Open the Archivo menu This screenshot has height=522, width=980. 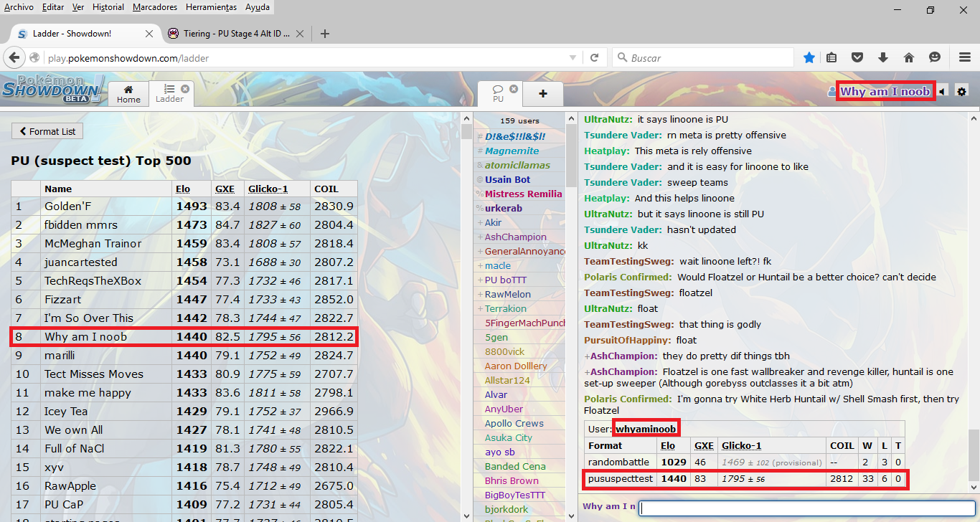tap(19, 7)
